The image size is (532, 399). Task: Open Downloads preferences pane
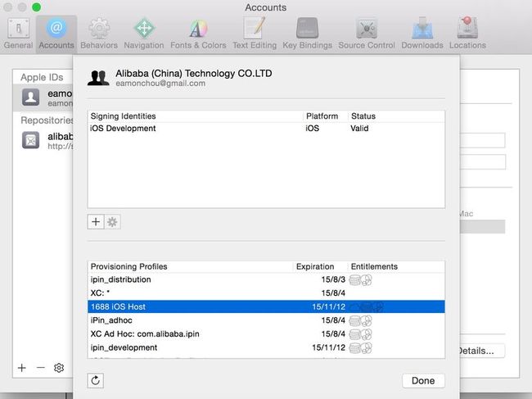pos(422,34)
